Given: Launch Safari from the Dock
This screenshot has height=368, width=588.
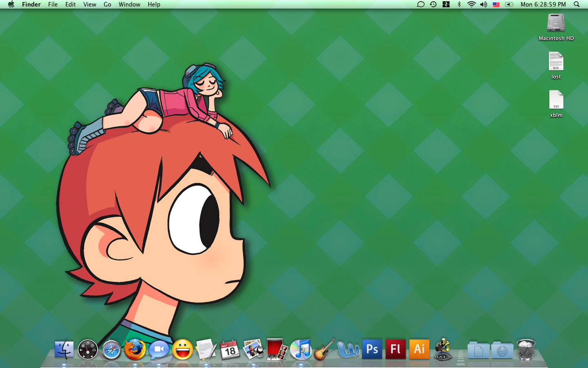Looking at the screenshot, I should click(111, 350).
